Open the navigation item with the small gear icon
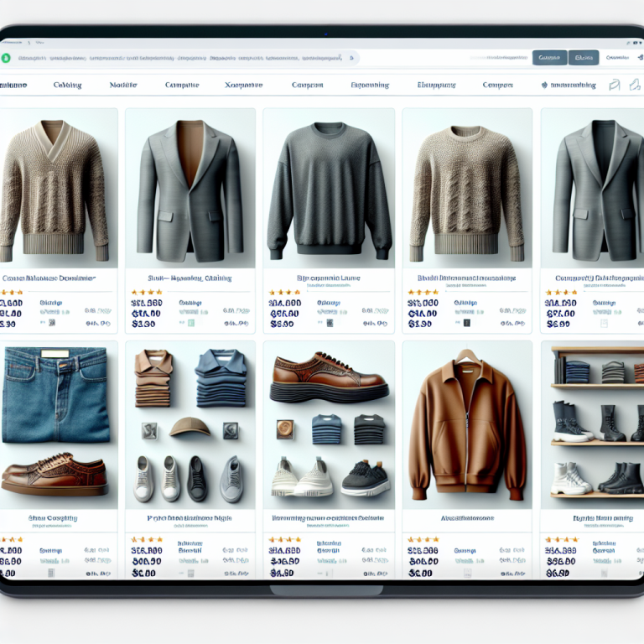644x644 pixels. click(569, 85)
